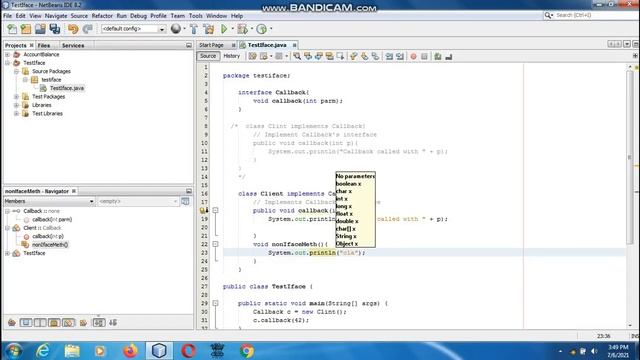
Task: Open the Profile menu
Action: tap(158, 16)
